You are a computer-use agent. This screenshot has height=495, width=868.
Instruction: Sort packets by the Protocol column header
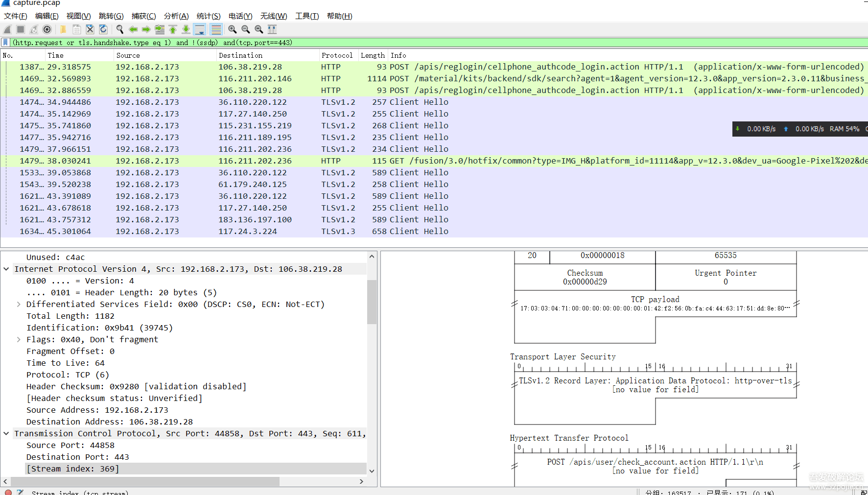tap(337, 55)
